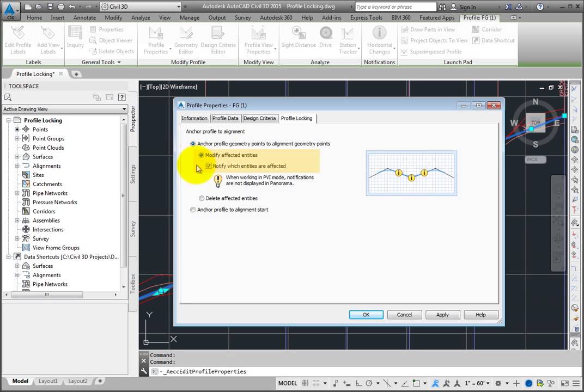Click Isolate Objects tool

pos(112,51)
